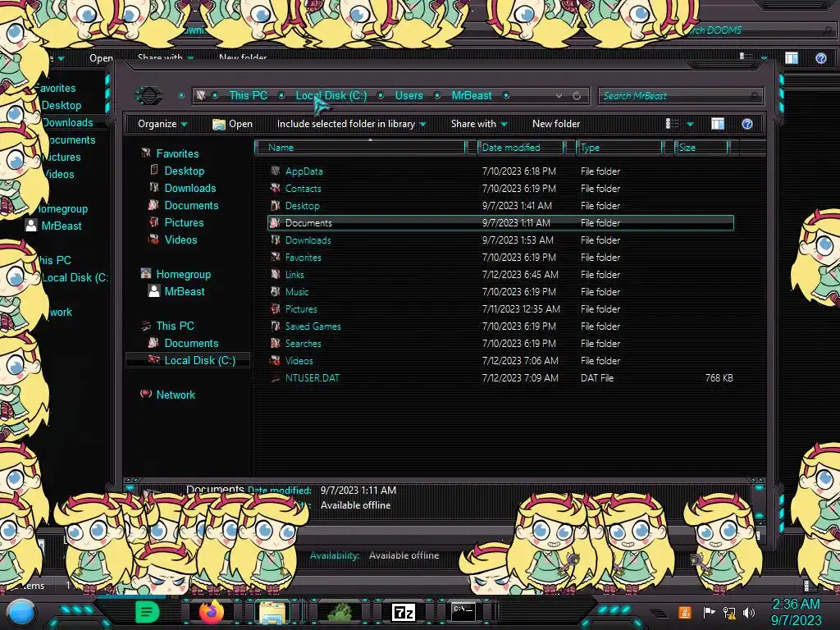Click the volume speaker tray icon
The height and width of the screenshot is (630, 840).
click(748, 612)
